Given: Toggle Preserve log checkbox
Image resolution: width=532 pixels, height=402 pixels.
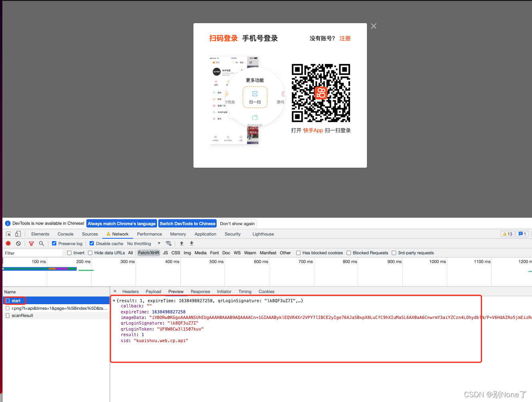Looking at the screenshot, I should click(54, 244).
